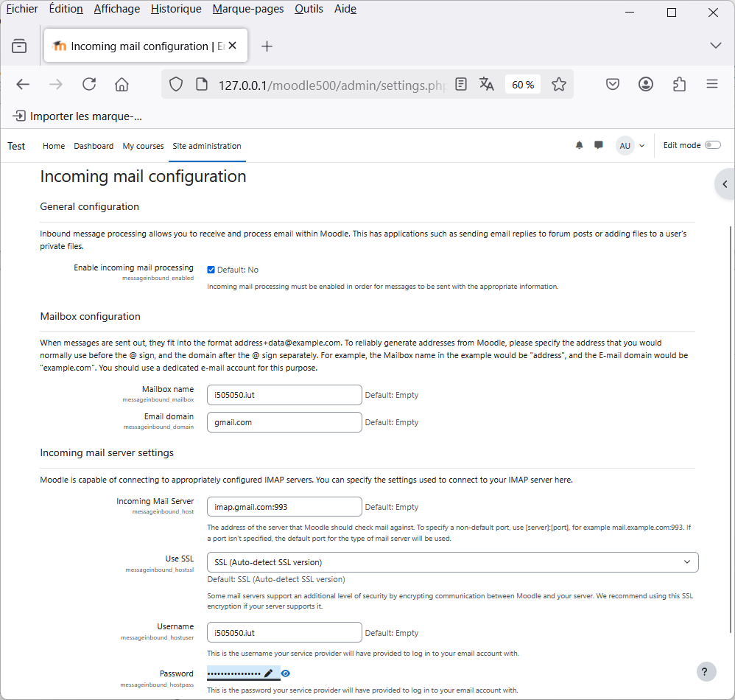Bookmark this page with star icon
This screenshot has height=700, width=735.
click(559, 85)
